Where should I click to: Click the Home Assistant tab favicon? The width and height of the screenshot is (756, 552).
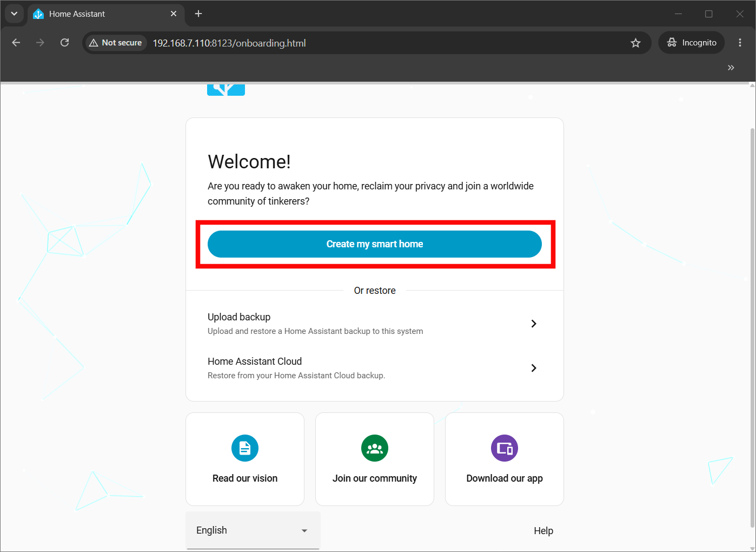(x=38, y=14)
